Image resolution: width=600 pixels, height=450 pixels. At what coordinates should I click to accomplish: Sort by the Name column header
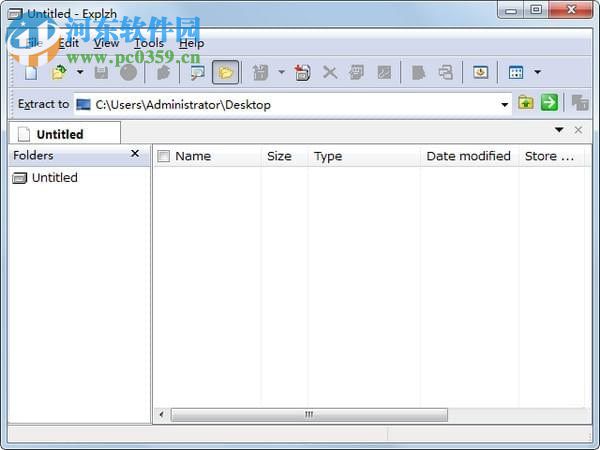coord(193,156)
